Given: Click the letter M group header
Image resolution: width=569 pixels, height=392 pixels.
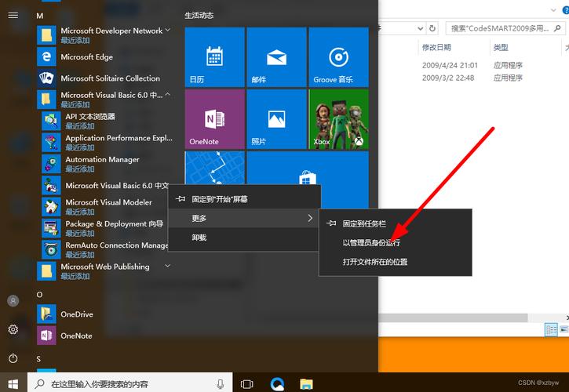Looking at the screenshot, I should pyautogui.click(x=40, y=16).
